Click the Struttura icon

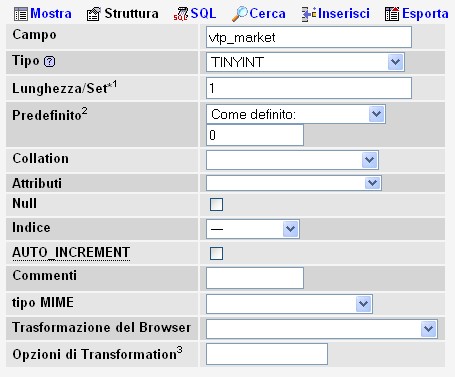tap(93, 14)
